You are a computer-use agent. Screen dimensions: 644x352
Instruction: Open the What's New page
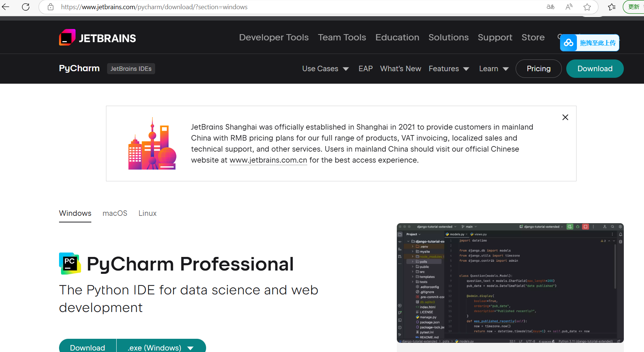[x=400, y=69]
